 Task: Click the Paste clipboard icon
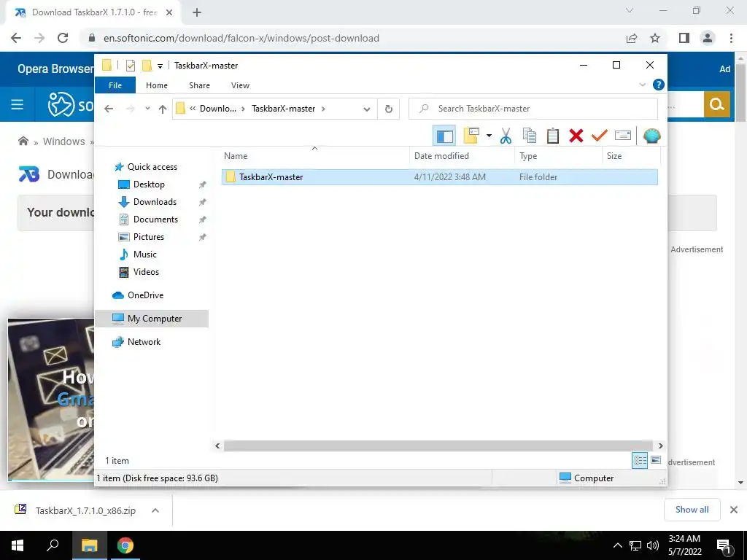pyautogui.click(x=553, y=136)
